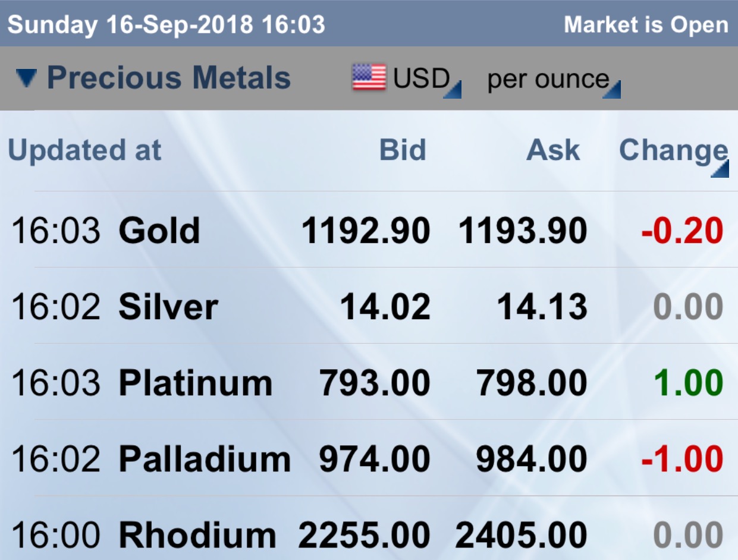The width and height of the screenshot is (738, 560).
Task: Click Platinum ask price 798.00
Action: (x=532, y=383)
